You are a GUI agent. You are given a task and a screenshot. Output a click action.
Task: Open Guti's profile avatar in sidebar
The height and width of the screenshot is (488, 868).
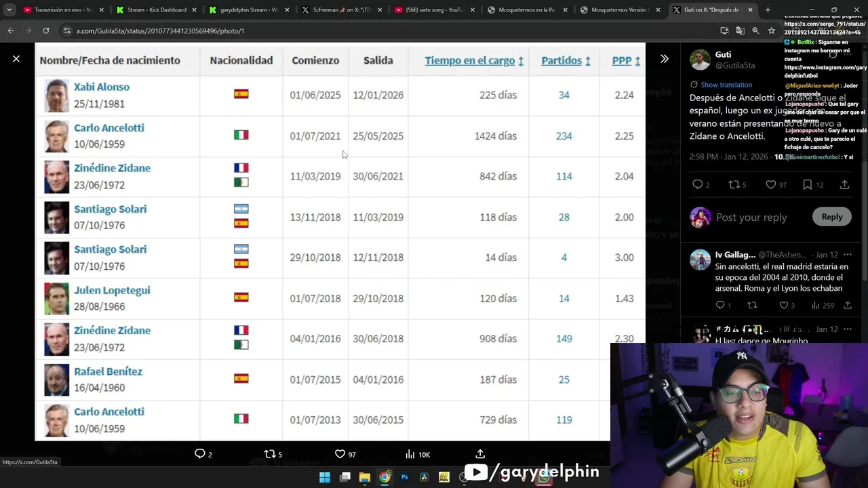700,60
